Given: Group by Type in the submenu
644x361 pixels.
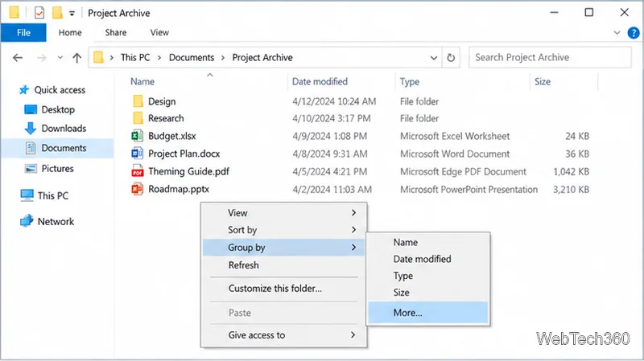Looking at the screenshot, I should [x=428, y=276].
